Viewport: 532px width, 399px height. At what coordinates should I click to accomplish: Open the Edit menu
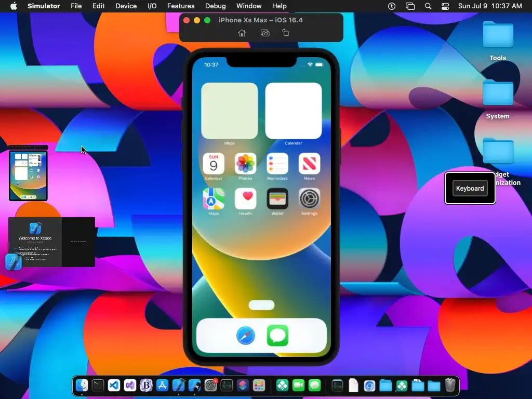tap(98, 6)
